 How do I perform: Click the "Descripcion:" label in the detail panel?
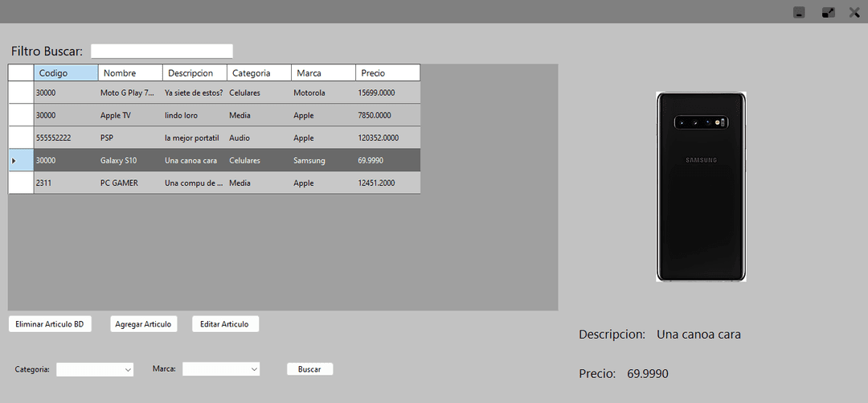click(612, 335)
